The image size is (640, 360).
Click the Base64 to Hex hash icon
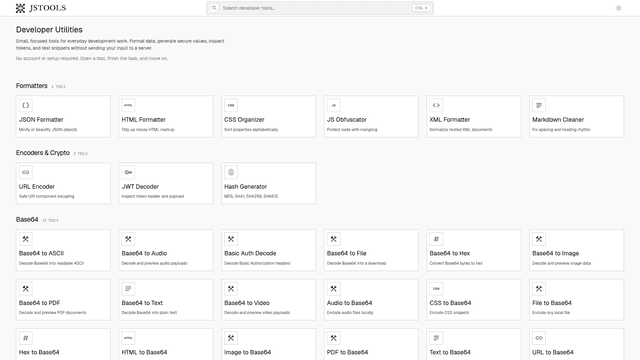[x=436, y=239]
